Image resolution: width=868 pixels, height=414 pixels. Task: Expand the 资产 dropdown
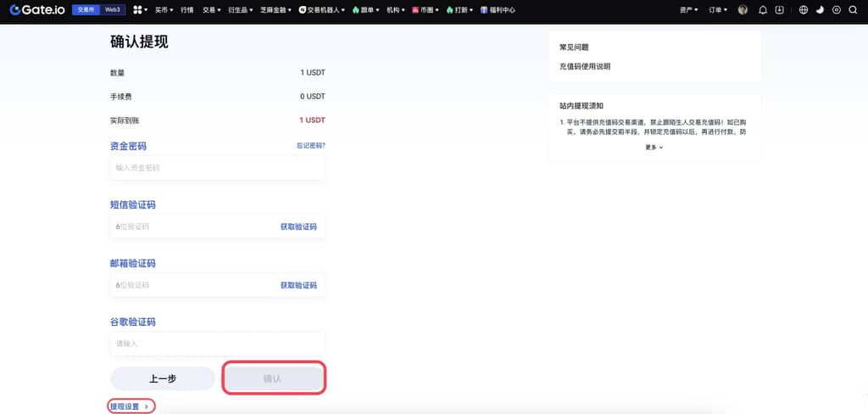coord(688,10)
